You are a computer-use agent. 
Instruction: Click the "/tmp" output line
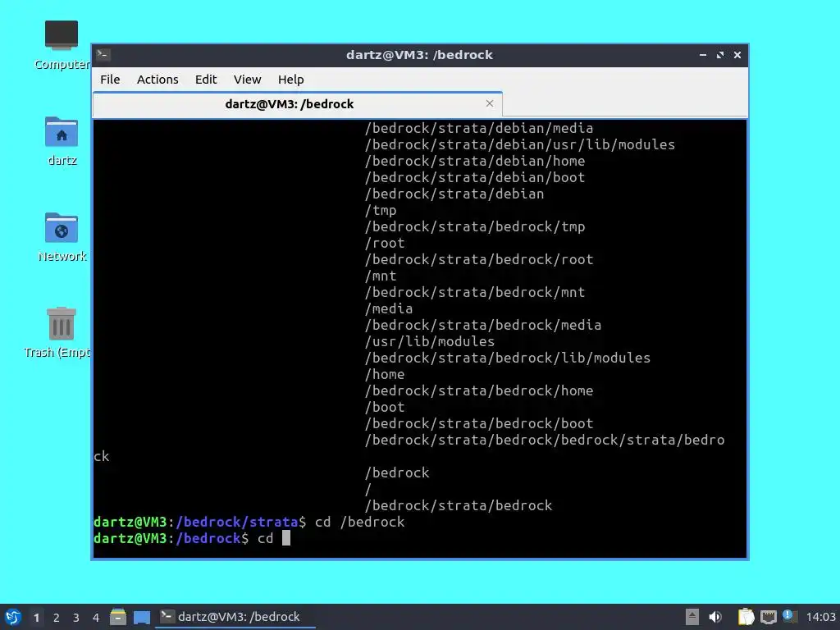coord(381,210)
